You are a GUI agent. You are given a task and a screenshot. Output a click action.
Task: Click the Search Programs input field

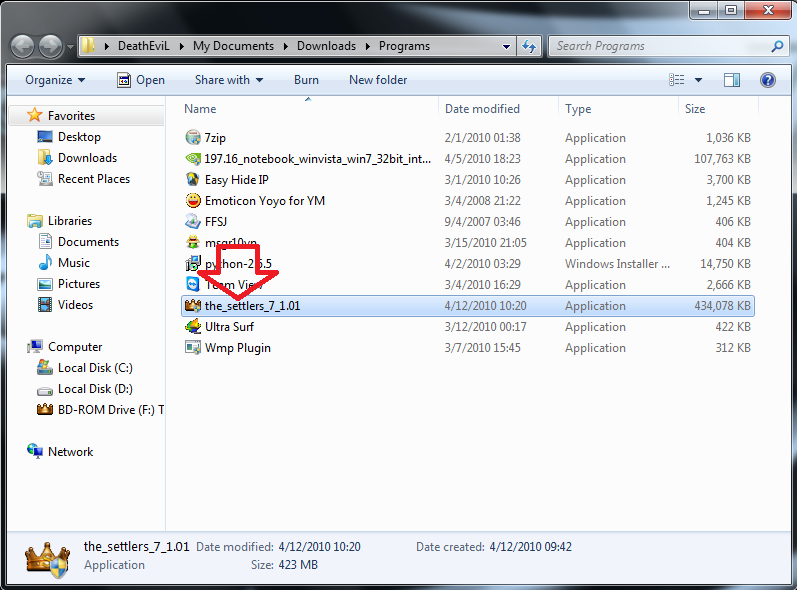(658, 46)
